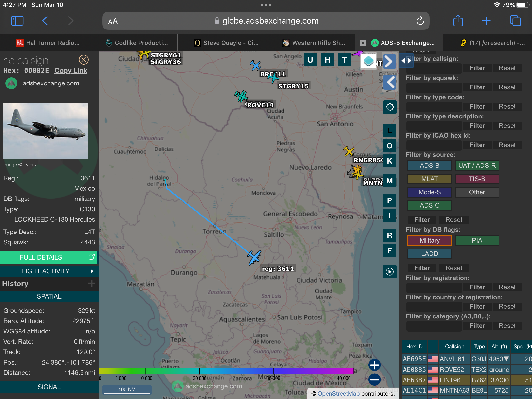
Task: Reset the squawk filter
Action: pyautogui.click(x=507, y=87)
